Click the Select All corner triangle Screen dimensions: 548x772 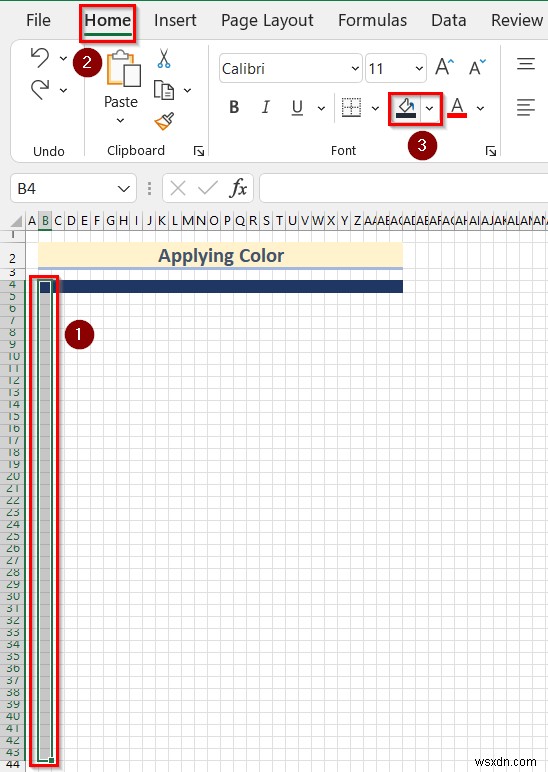click(x=17, y=220)
